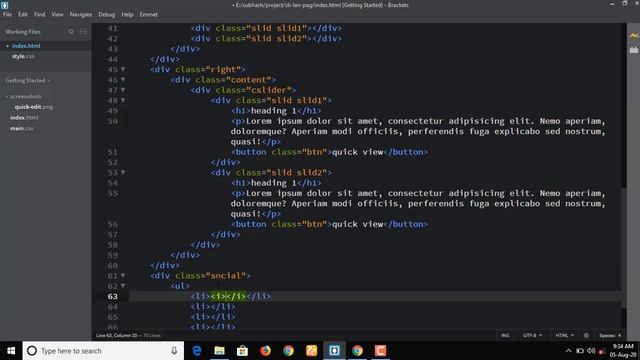
Task: Click 'social' class value on line 61
Action: pyautogui.click(x=225, y=276)
